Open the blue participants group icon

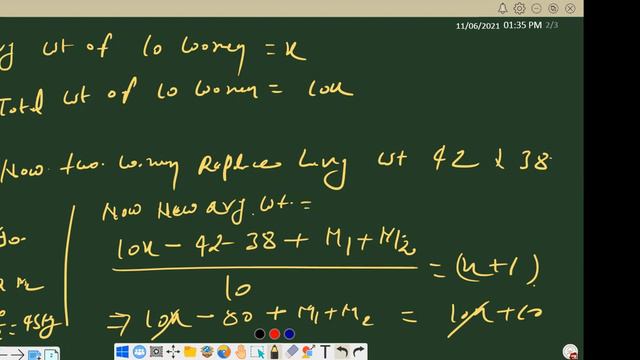(x=139, y=352)
